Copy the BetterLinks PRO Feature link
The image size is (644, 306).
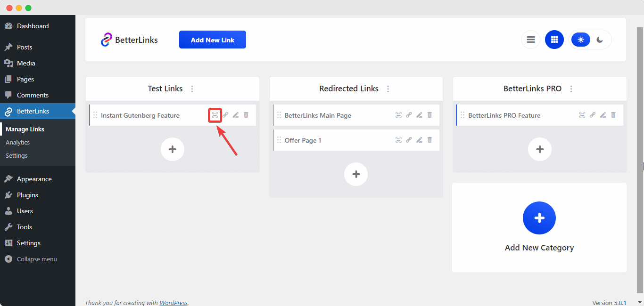593,115
